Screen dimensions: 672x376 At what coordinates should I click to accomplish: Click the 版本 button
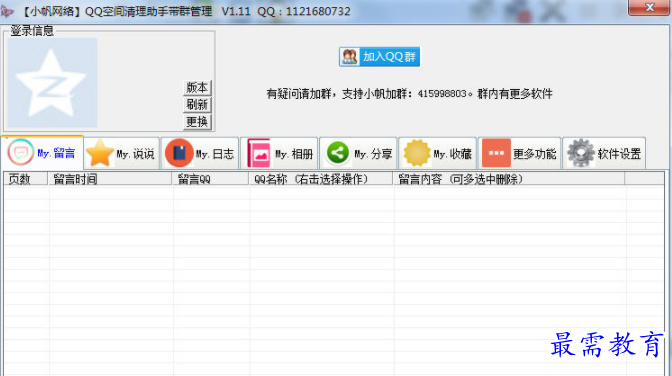click(197, 87)
